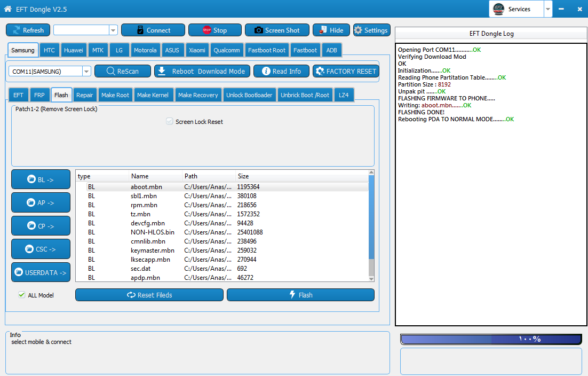This screenshot has height=376, width=588.
Task: Click the Flash button
Action: tap(300, 295)
